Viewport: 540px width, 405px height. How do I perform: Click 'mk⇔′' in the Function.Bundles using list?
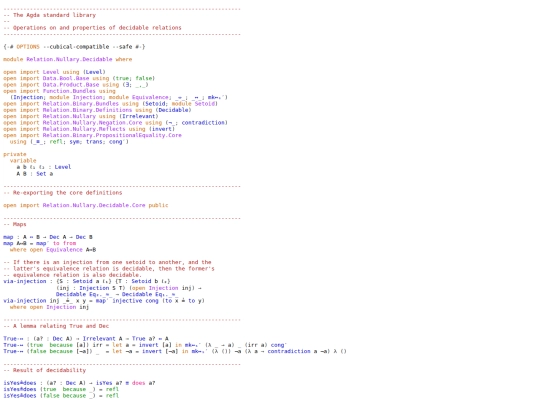click(216, 97)
